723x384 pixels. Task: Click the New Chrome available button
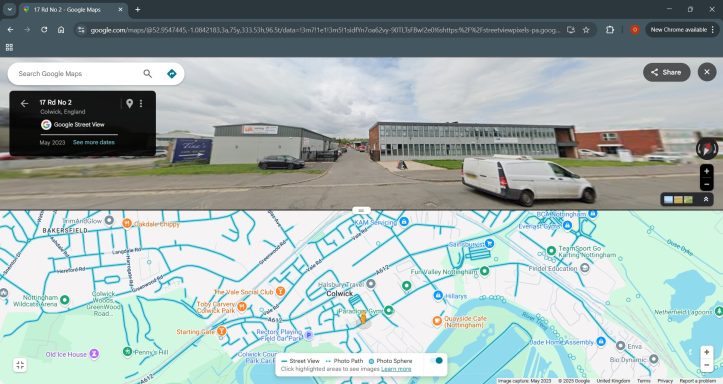click(x=682, y=30)
